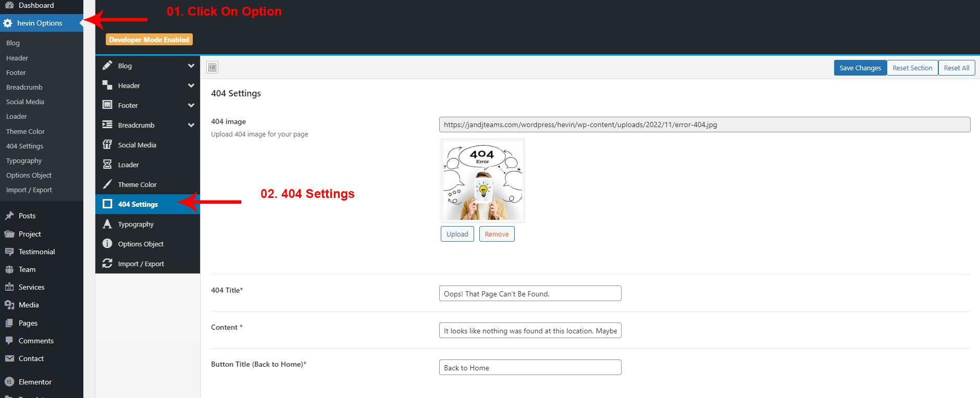Screen dimensions: 980x398
Task: Click the Options Object info icon
Action: (x=107, y=244)
